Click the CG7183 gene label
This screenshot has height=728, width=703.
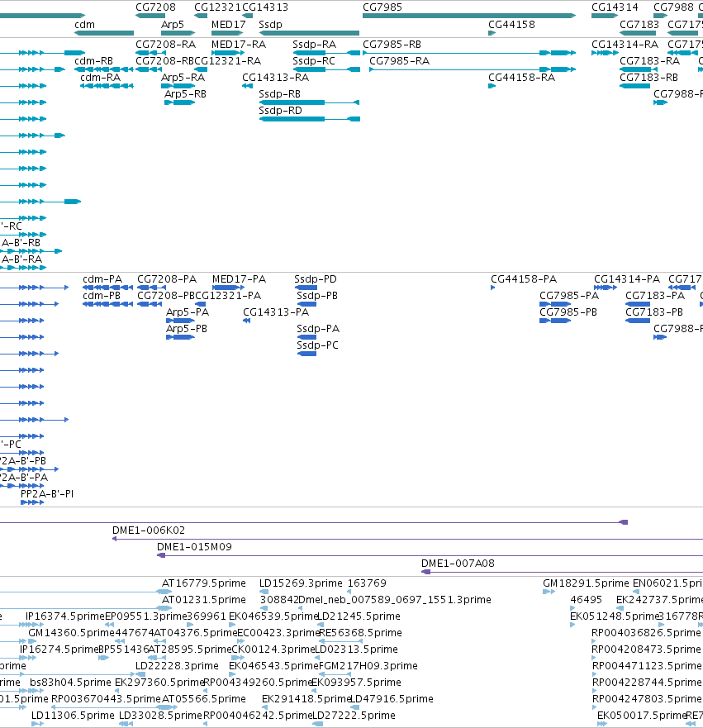639,25
